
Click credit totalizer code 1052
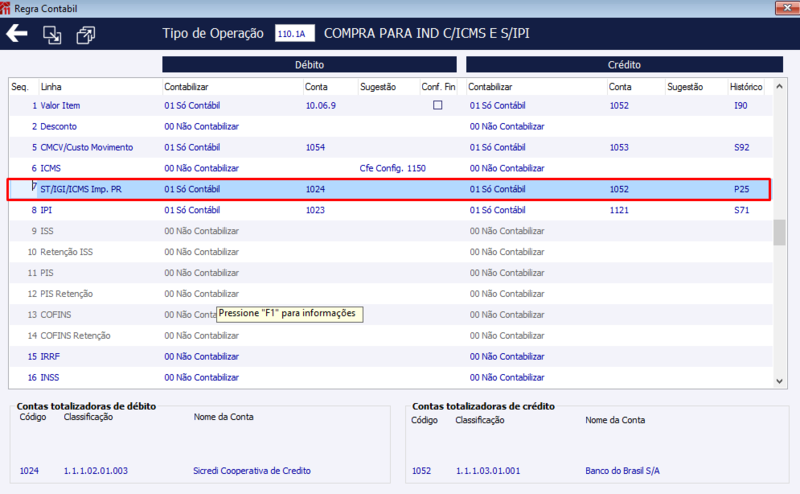tap(421, 471)
